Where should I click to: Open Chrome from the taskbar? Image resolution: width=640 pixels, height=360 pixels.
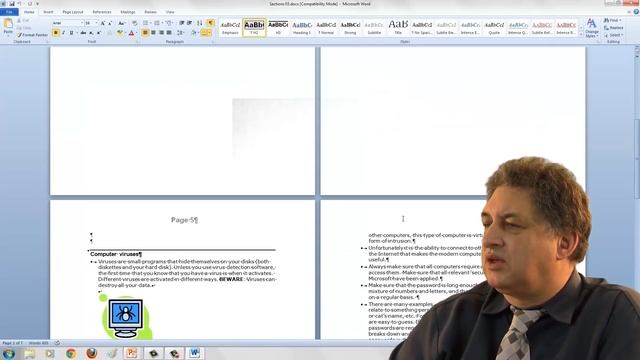tap(71, 353)
